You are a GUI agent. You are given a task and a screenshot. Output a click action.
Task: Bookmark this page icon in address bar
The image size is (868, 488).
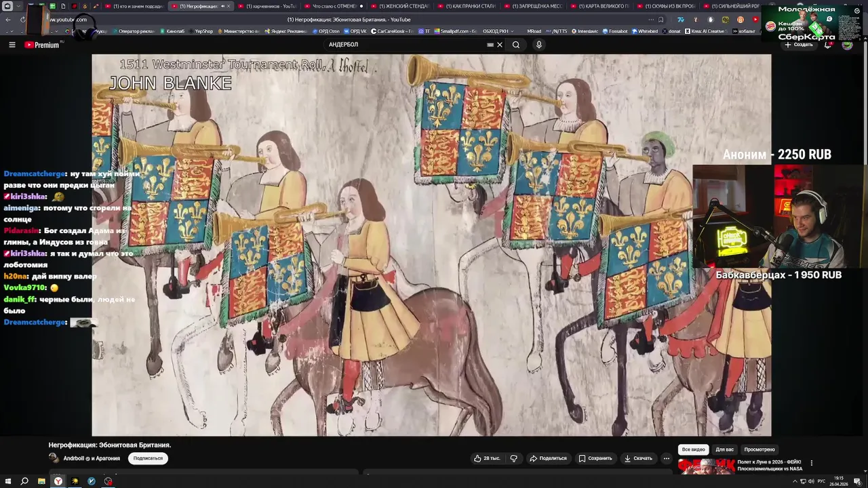(660, 20)
